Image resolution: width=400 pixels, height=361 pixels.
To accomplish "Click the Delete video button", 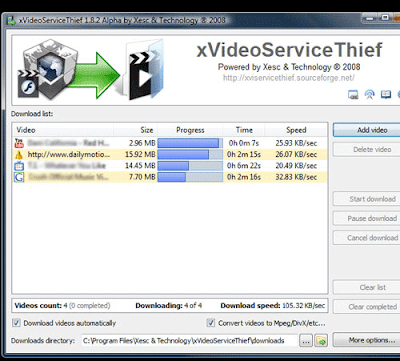I will pyautogui.click(x=366, y=149).
